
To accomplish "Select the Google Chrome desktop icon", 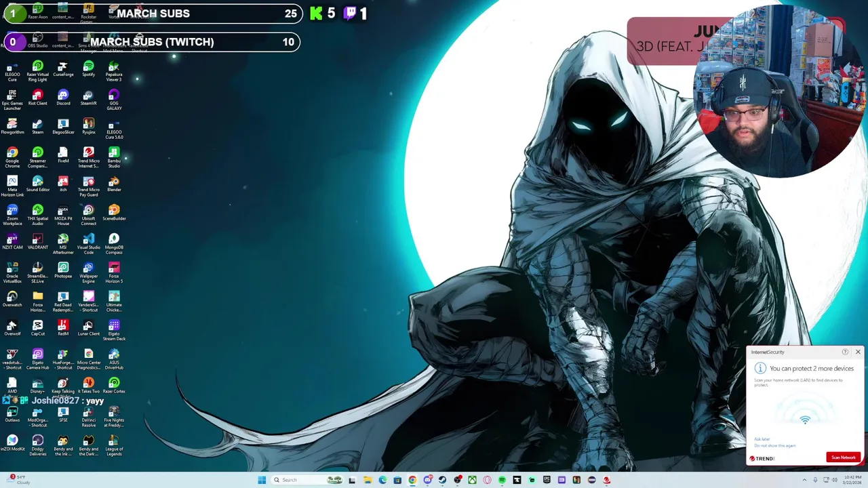I will pos(12,158).
